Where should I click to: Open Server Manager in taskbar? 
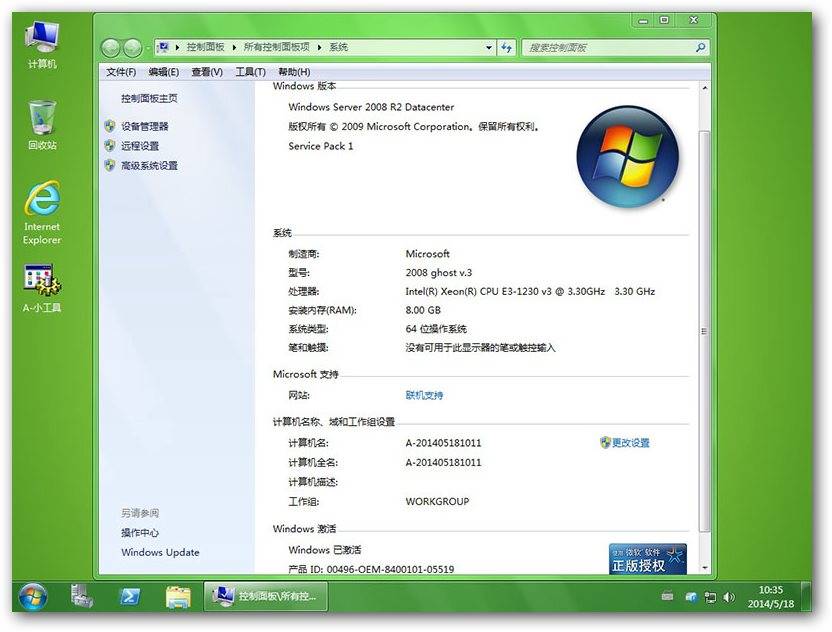(x=82, y=596)
